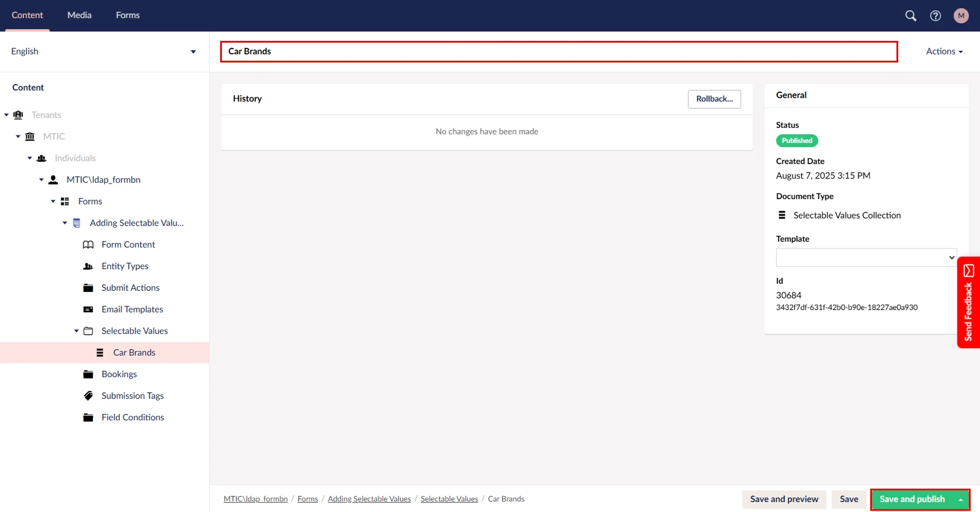The height and width of the screenshot is (512, 980).
Task: Click Save and preview button
Action: click(784, 499)
